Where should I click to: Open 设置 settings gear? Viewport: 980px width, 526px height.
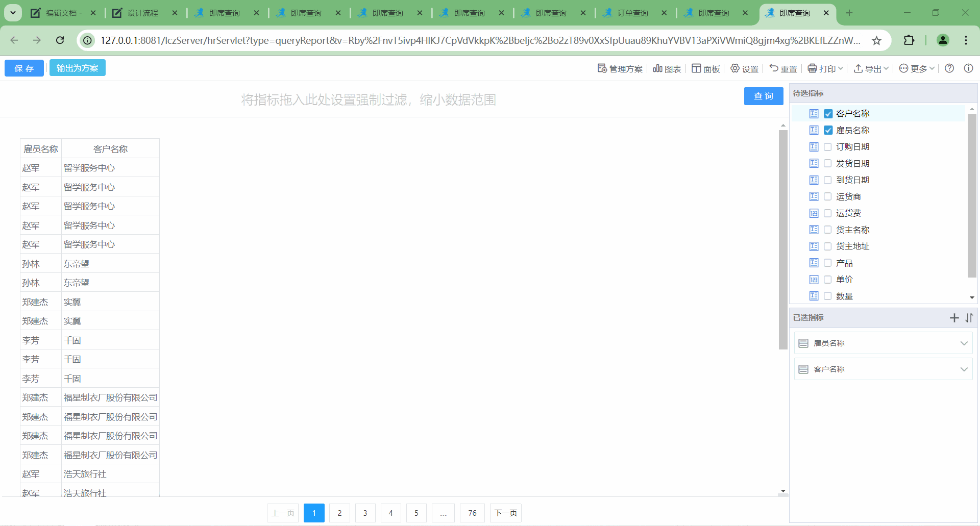(744, 68)
